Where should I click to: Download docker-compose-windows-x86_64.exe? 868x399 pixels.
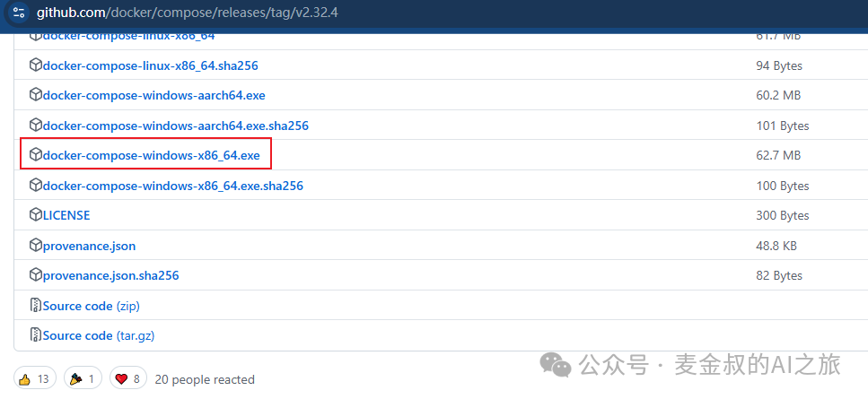(x=151, y=155)
